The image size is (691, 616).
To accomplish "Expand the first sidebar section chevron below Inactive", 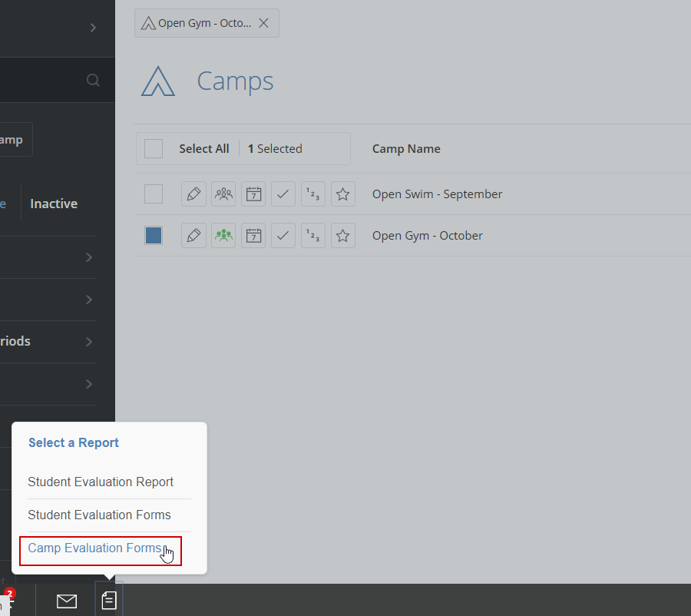I will coord(88,257).
